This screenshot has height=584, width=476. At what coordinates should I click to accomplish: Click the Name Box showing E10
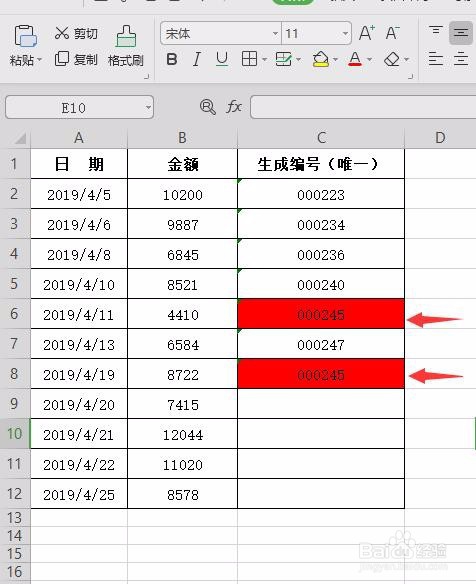(74, 108)
